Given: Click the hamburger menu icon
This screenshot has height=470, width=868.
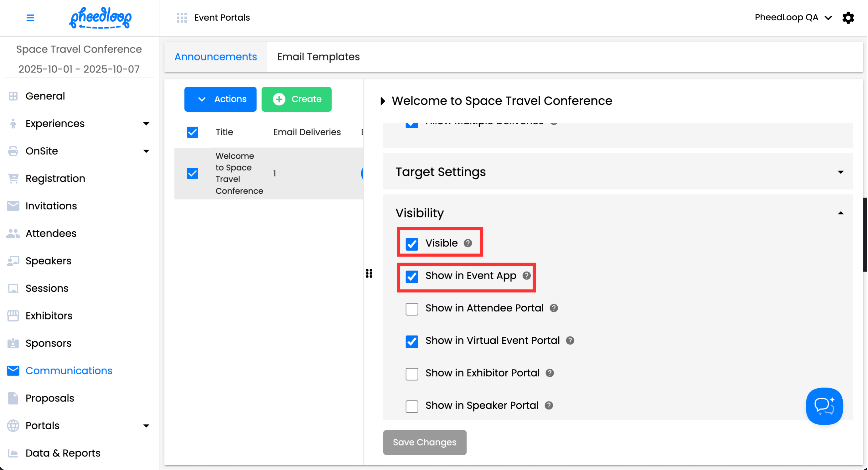Looking at the screenshot, I should point(30,18).
